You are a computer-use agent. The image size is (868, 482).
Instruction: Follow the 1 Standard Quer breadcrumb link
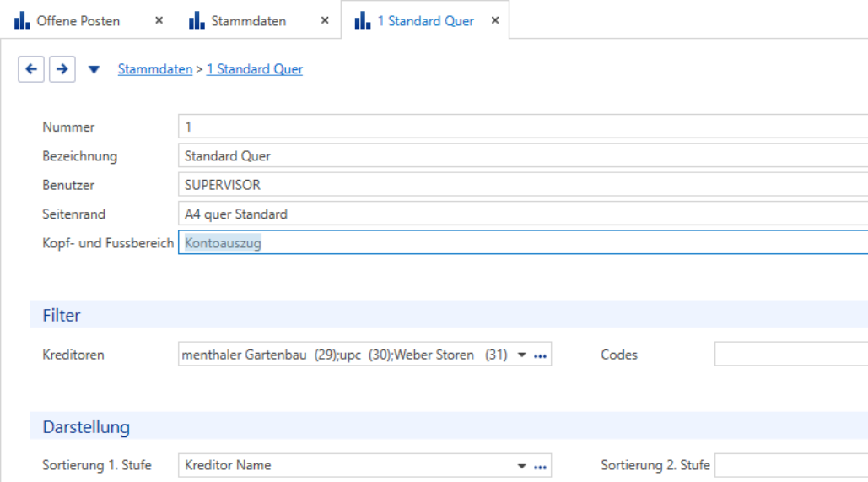click(x=255, y=69)
